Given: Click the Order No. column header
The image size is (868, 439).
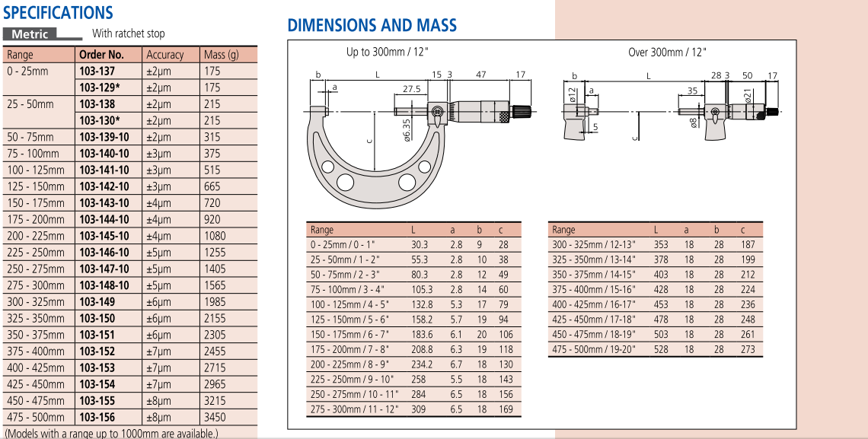Looking at the screenshot, I should 101,55.
